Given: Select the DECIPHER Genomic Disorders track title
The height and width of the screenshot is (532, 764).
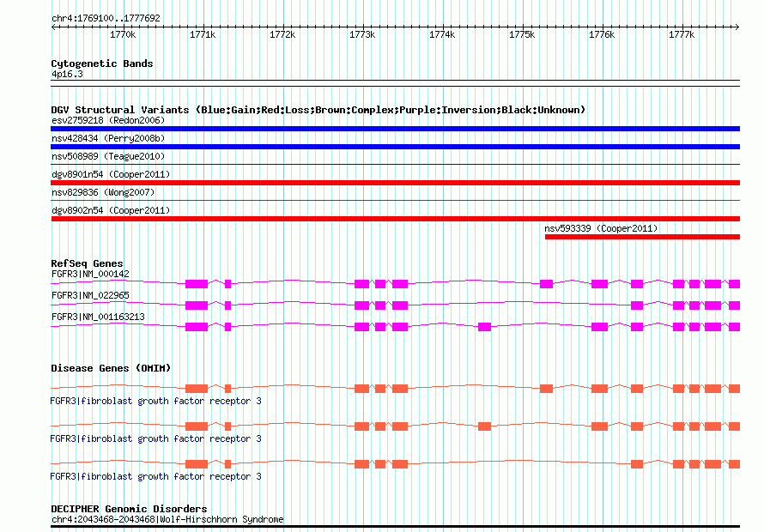Looking at the screenshot, I should (129, 509).
